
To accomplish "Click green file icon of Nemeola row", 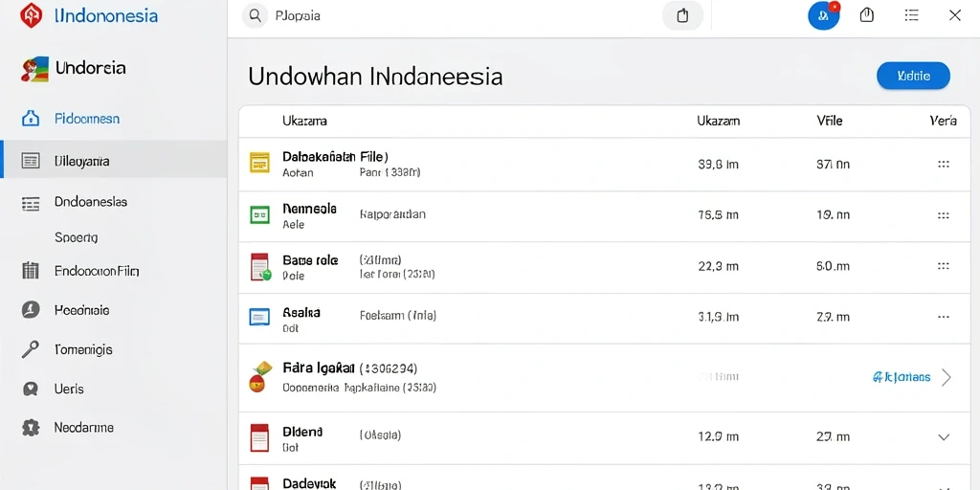I will 259,215.
